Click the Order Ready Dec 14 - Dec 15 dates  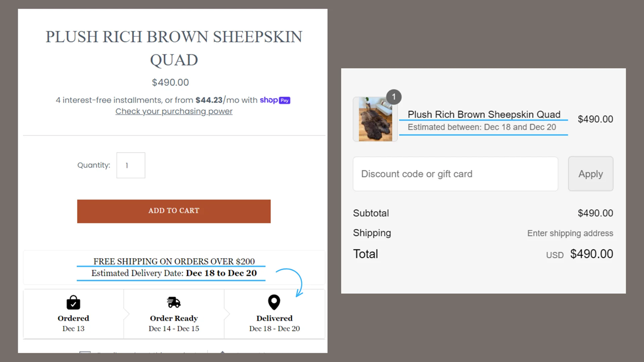(x=174, y=328)
